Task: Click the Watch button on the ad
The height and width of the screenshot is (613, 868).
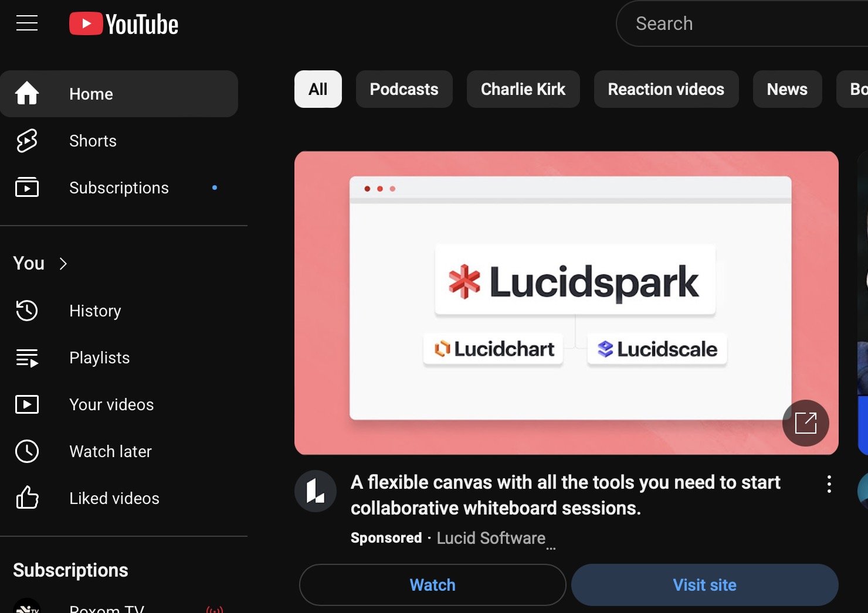Action: point(432,584)
